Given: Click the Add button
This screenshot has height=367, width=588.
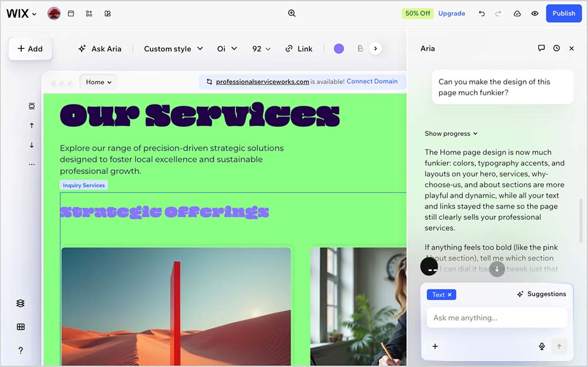Looking at the screenshot, I should (x=30, y=48).
